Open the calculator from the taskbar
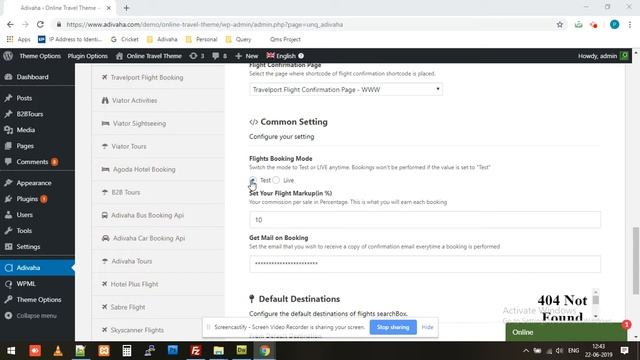Viewport: 640px width, 360px height. (127, 351)
